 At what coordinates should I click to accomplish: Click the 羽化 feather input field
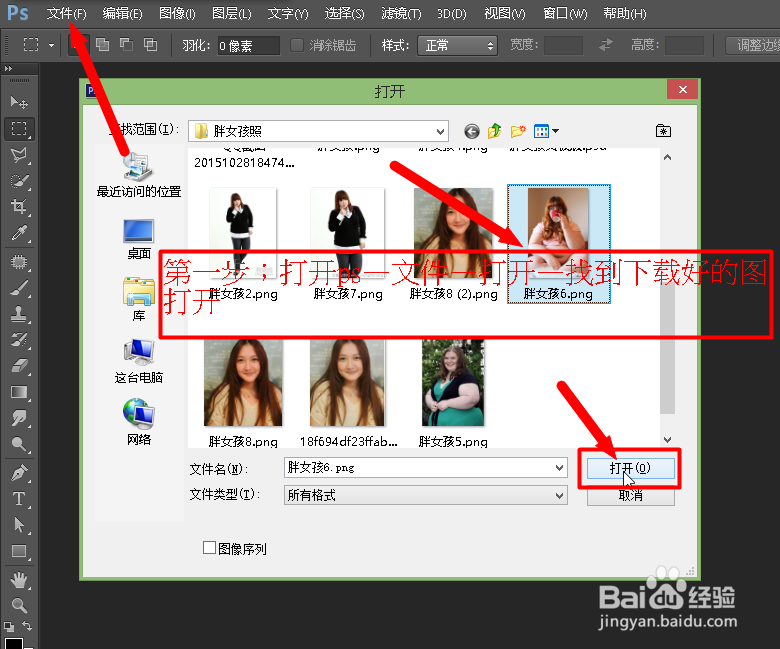[x=248, y=46]
